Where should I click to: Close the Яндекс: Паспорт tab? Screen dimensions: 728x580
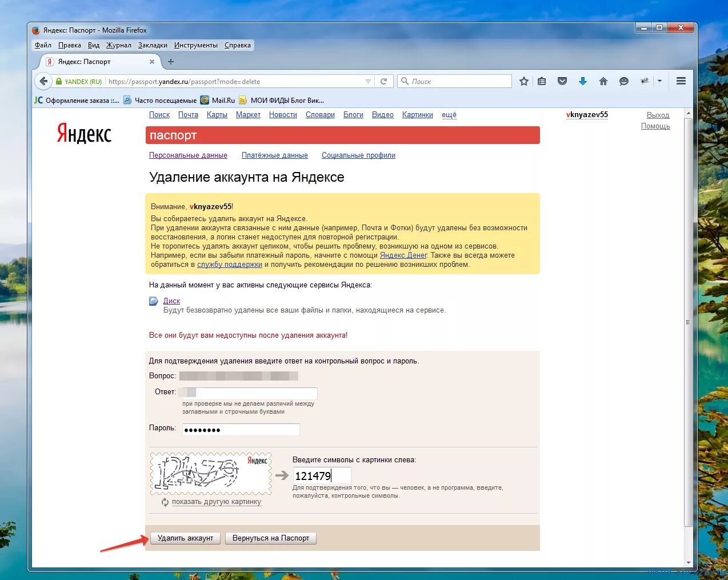[x=152, y=62]
